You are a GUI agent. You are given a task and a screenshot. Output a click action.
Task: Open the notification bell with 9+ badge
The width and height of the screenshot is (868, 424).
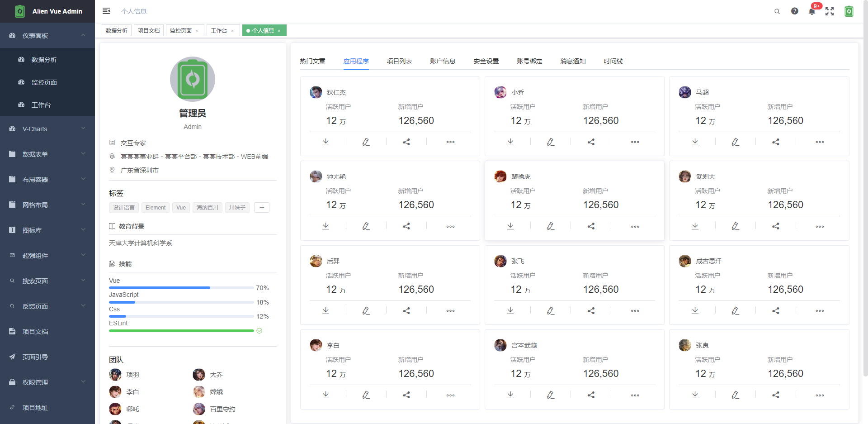pyautogui.click(x=812, y=11)
